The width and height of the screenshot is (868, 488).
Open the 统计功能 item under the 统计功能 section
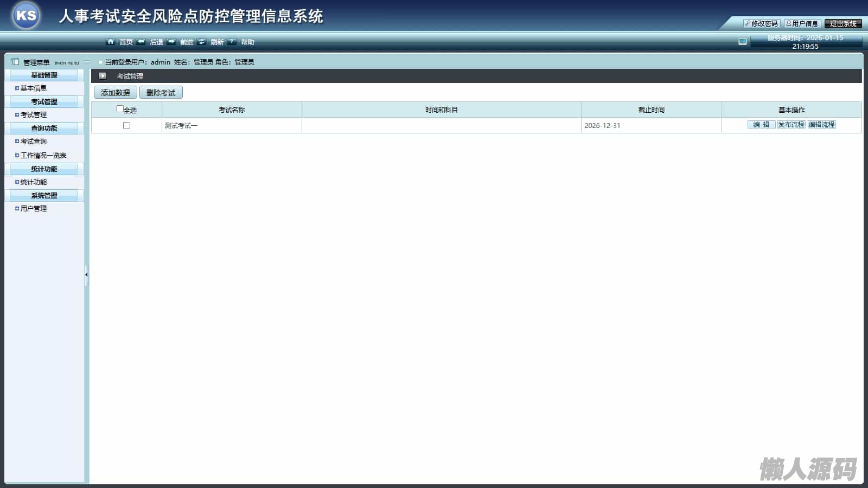click(x=34, y=182)
